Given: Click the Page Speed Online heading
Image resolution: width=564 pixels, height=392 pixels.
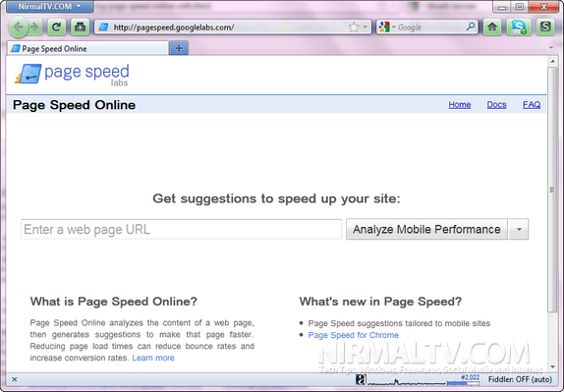Looking at the screenshot, I should [74, 105].
